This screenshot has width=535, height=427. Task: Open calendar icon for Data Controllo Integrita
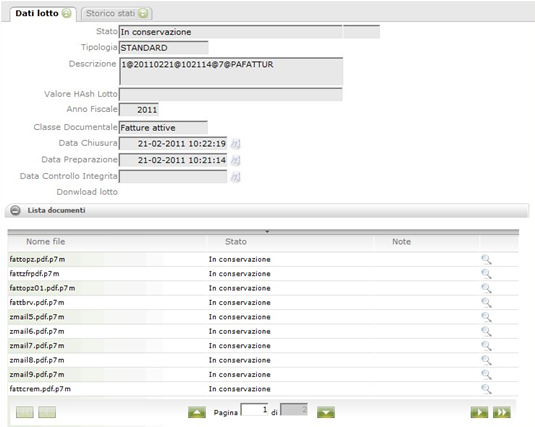235,177
